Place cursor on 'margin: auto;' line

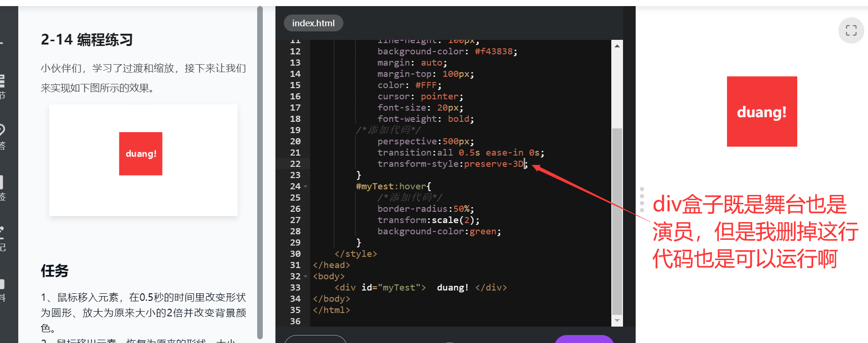click(412, 63)
